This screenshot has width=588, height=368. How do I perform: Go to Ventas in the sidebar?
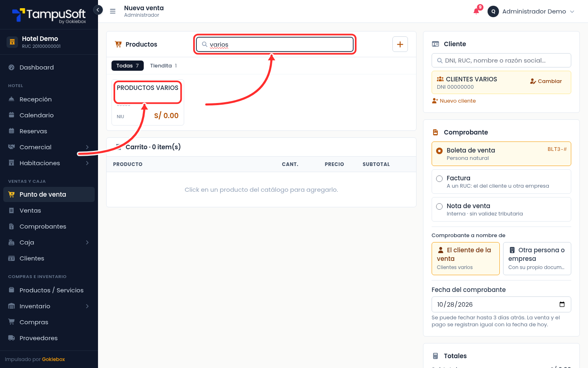pyautogui.click(x=49, y=211)
